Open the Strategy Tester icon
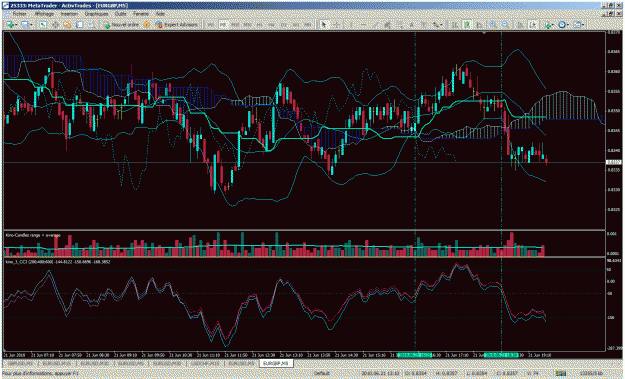The height and width of the screenshot is (379, 625). pyautogui.click(x=91, y=25)
